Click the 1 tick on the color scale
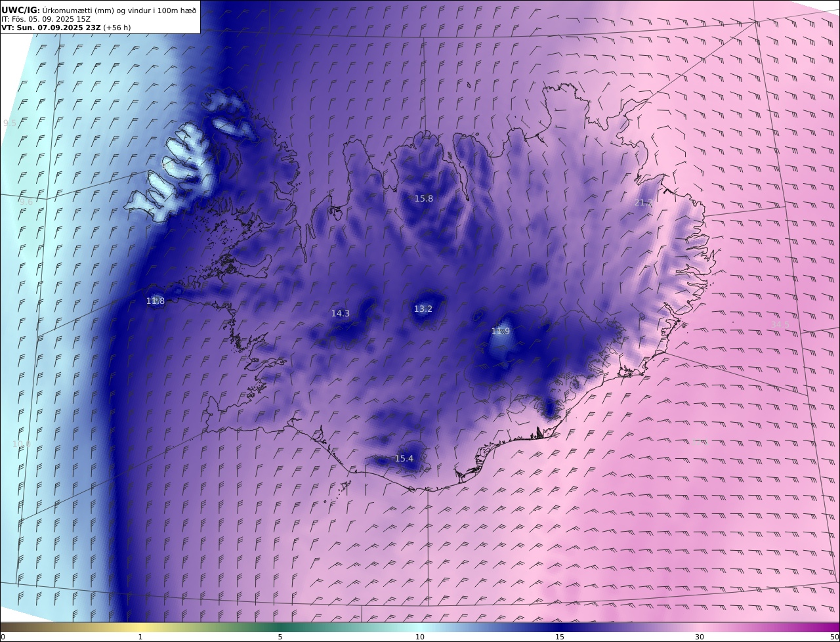The height and width of the screenshot is (642, 840). coord(140,637)
